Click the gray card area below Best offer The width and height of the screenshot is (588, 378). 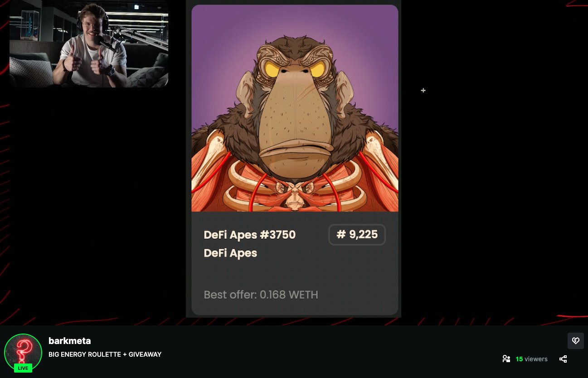pyautogui.click(x=295, y=308)
